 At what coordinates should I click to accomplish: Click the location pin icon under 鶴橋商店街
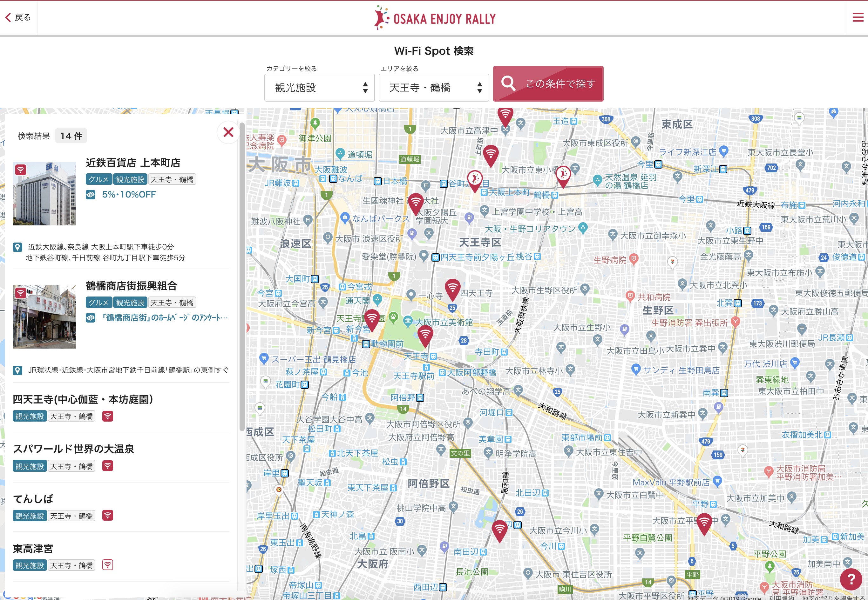tap(17, 370)
